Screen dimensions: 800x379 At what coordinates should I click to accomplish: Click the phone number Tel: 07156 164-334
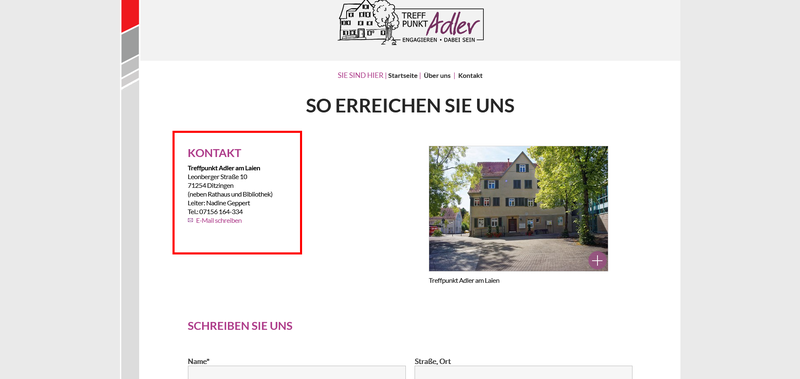pyautogui.click(x=215, y=212)
